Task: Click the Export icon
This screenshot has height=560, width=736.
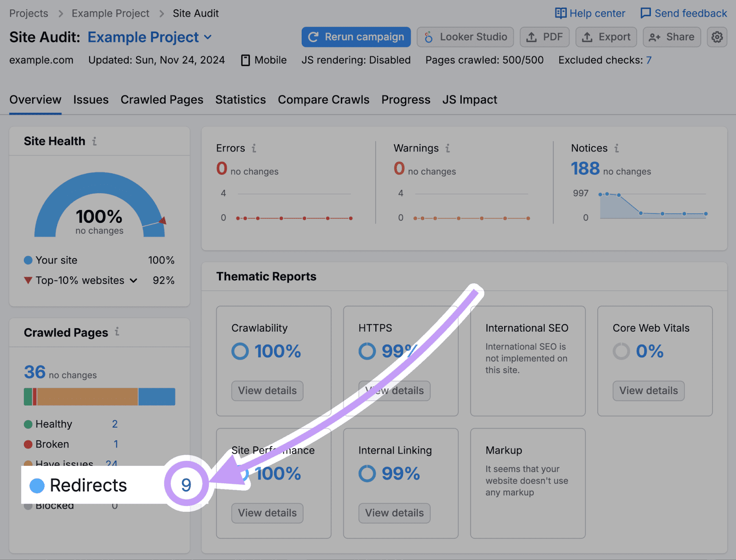Action: point(587,37)
